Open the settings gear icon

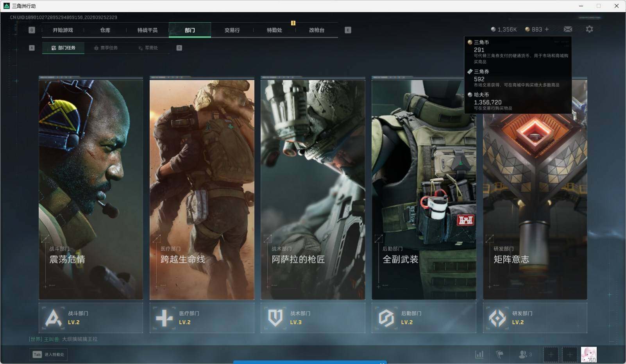coord(589,29)
